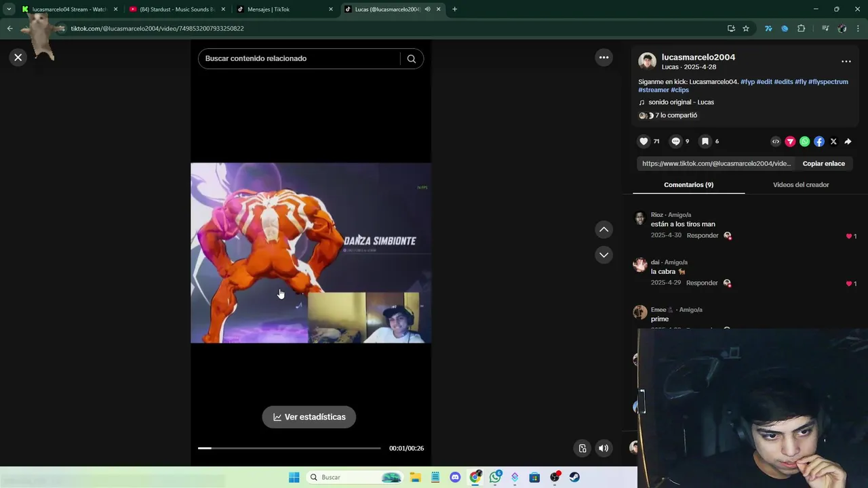Send to friends with the red paper-plane icon
Screen dimensions: 868x488
790,142
